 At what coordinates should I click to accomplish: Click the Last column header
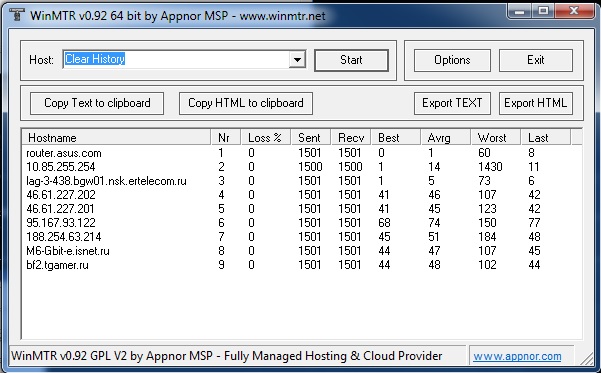click(x=546, y=138)
